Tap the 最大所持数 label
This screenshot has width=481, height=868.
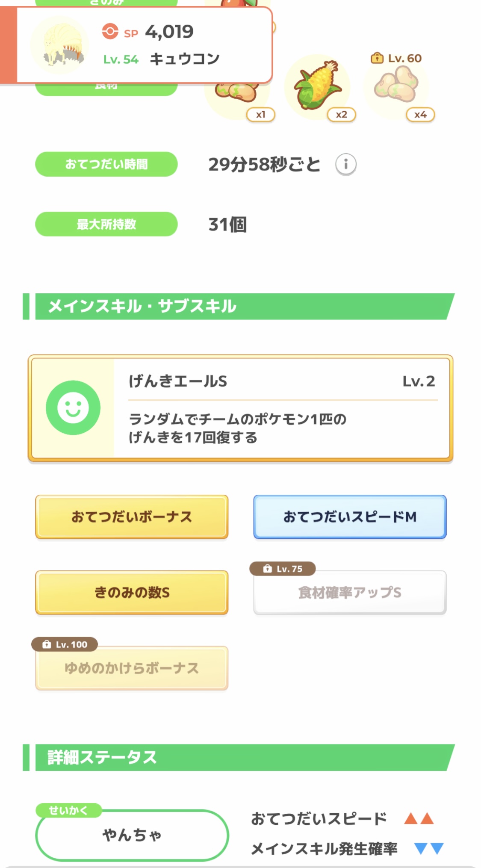click(x=106, y=224)
